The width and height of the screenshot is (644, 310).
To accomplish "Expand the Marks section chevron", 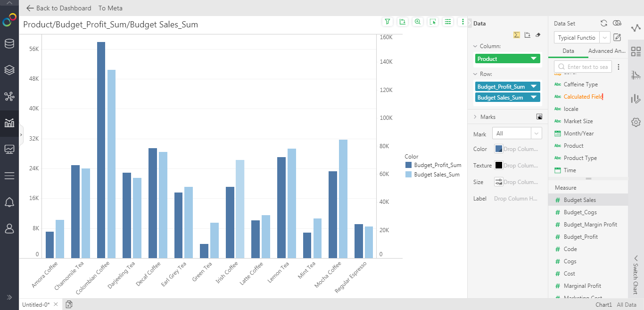I will pyautogui.click(x=475, y=117).
